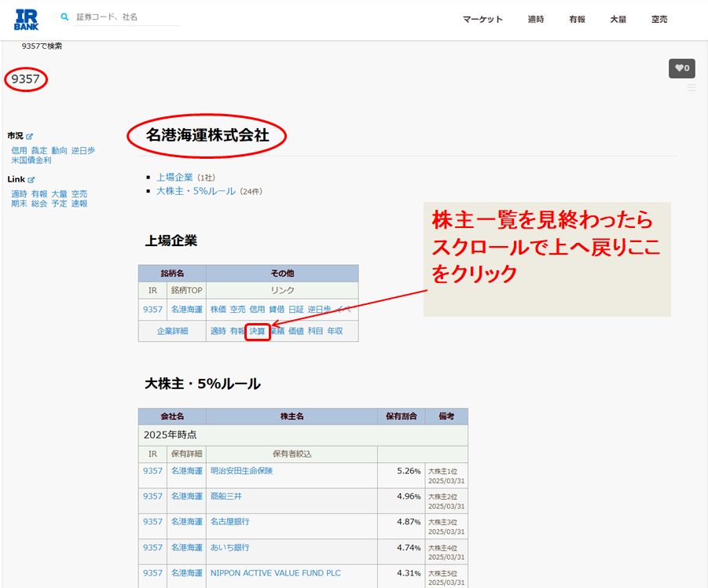Viewport: 708px width, 588px height.
Task: Jump to 大株主・5%ルール section link (24件)
Action: point(196,191)
